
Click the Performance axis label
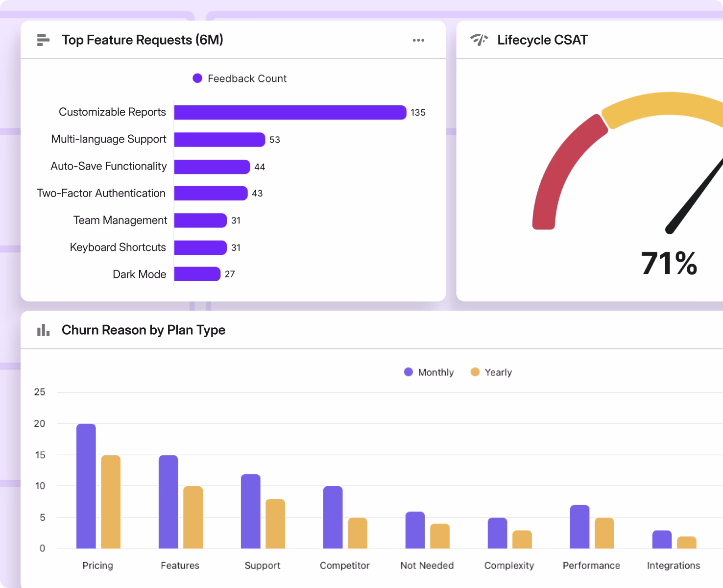tap(592, 565)
